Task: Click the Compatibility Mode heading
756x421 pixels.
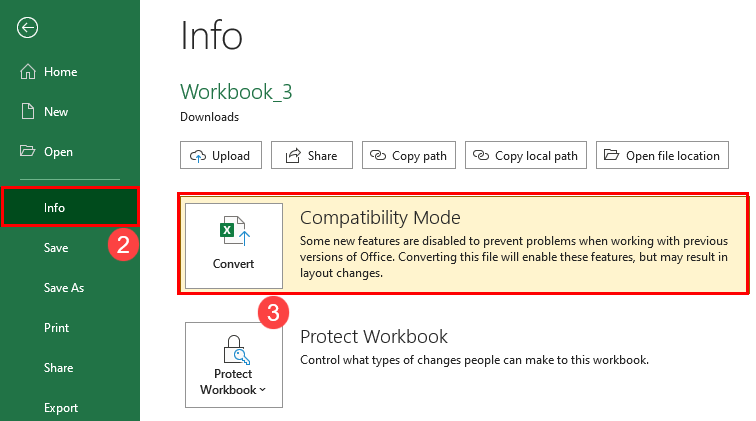Action: 380,218
